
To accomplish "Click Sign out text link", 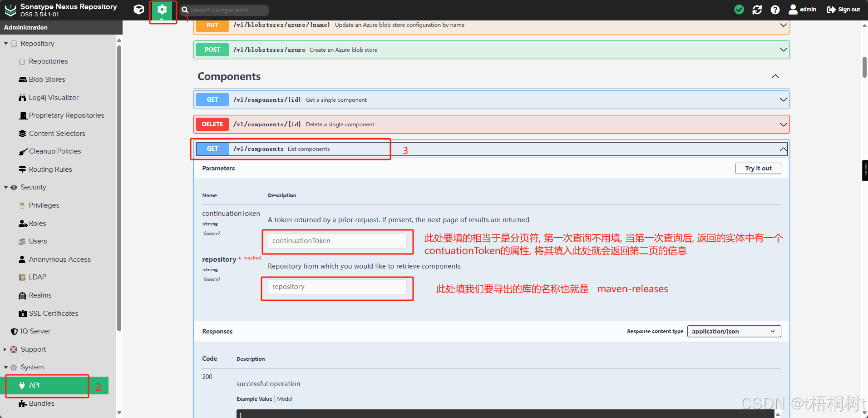I will click(849, 10).
